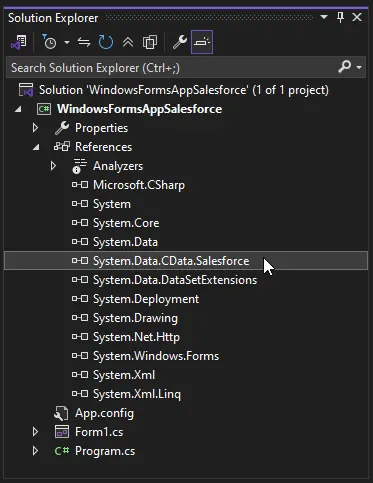Toggle Show All Files

pyautogui.click(x=150, y=42)
